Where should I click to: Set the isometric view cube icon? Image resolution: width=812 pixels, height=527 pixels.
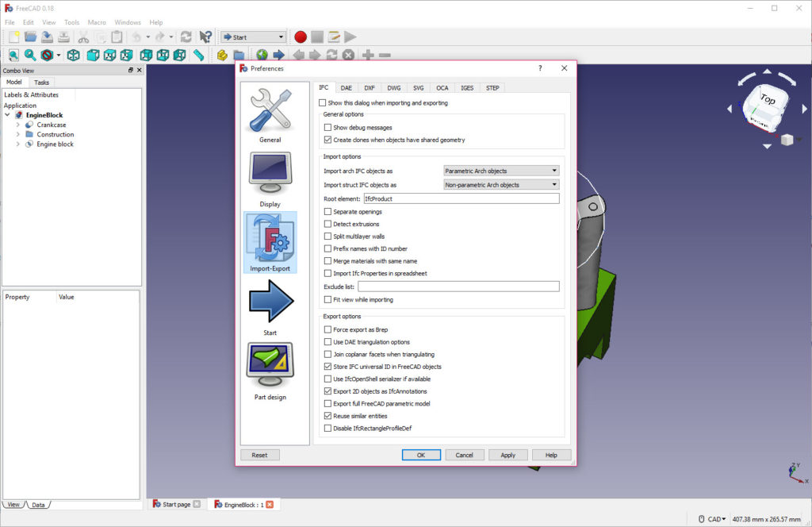coord(74,55)
